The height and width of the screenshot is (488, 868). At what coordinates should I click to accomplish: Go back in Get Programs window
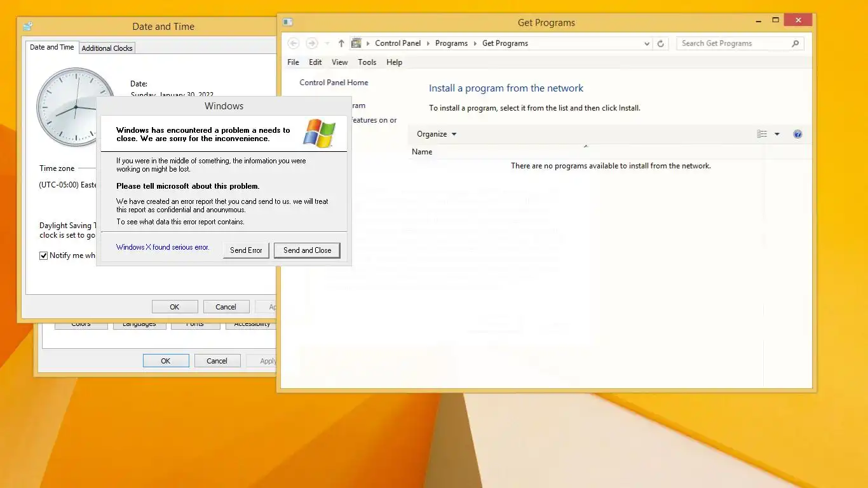(293, 43)
